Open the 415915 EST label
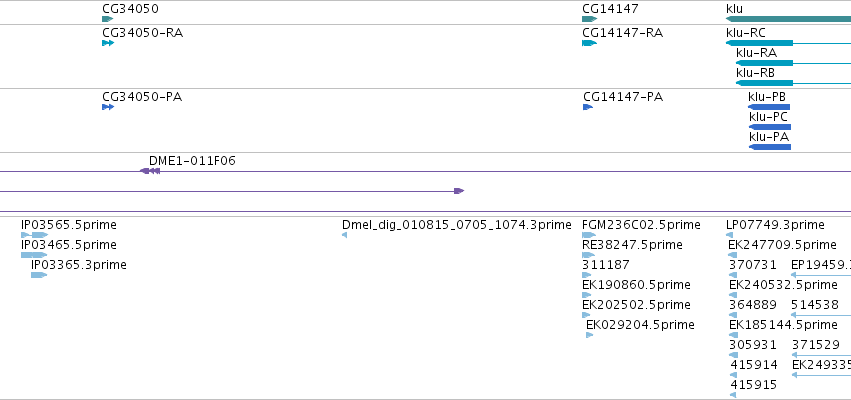 coord(753,385)
